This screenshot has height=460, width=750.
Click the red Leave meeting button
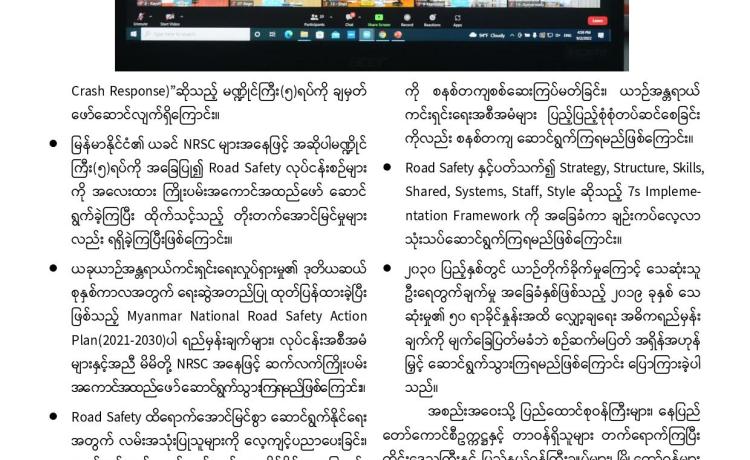pos(597,21)
